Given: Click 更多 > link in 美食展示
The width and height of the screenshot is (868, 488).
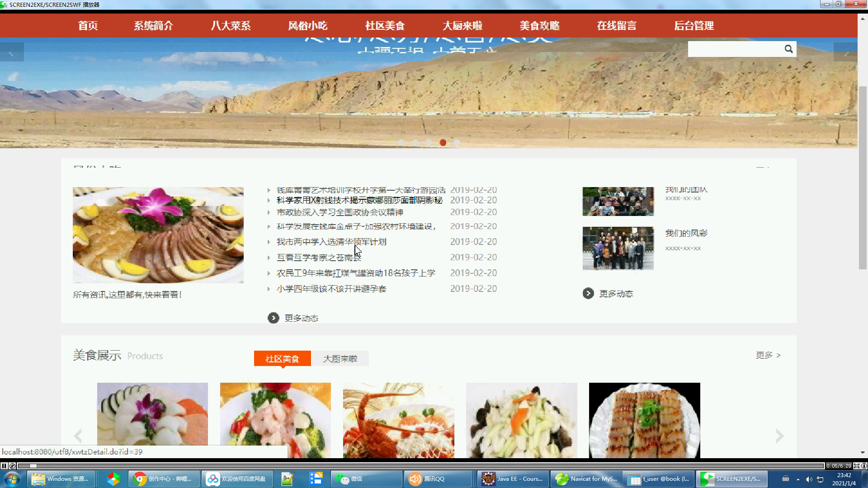Looking at the screenshot, I should pyautogui.click(x=768, y=355).
